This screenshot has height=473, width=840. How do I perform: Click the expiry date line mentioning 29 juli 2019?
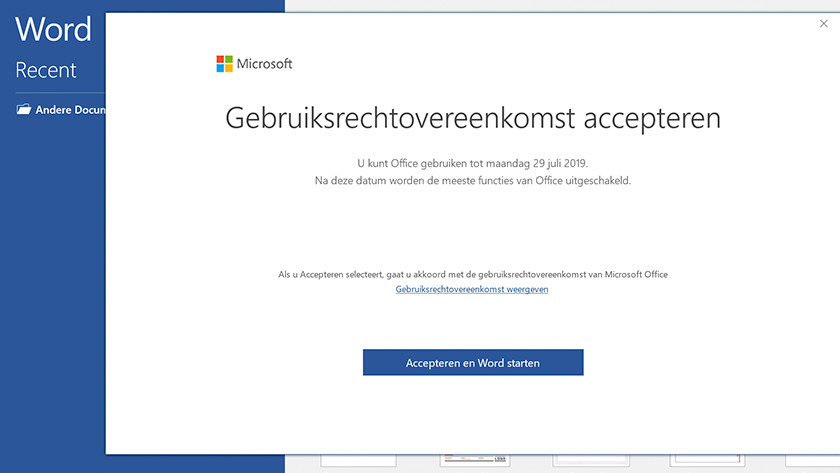point(472,162)
